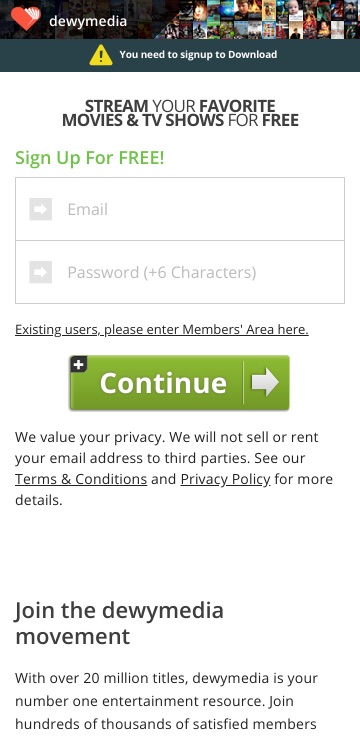Open the Terms & Conditions link
Image resolution: width=360 pixels, height=740 pixels.
tap(81, 479)
